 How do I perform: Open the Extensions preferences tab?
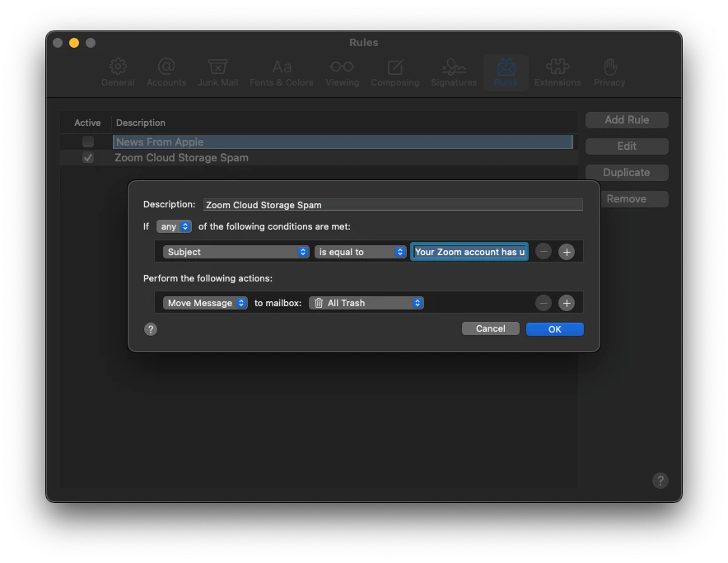[558, 72]
